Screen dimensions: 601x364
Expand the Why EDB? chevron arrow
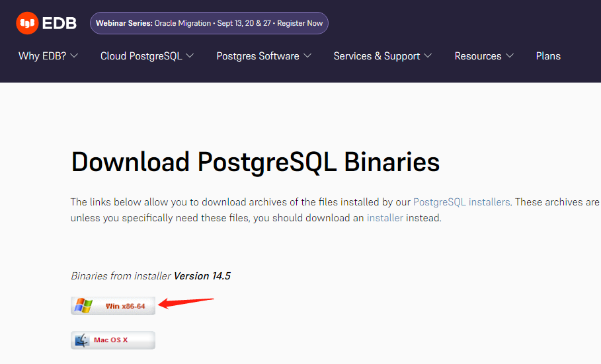[x=74, y=56]
